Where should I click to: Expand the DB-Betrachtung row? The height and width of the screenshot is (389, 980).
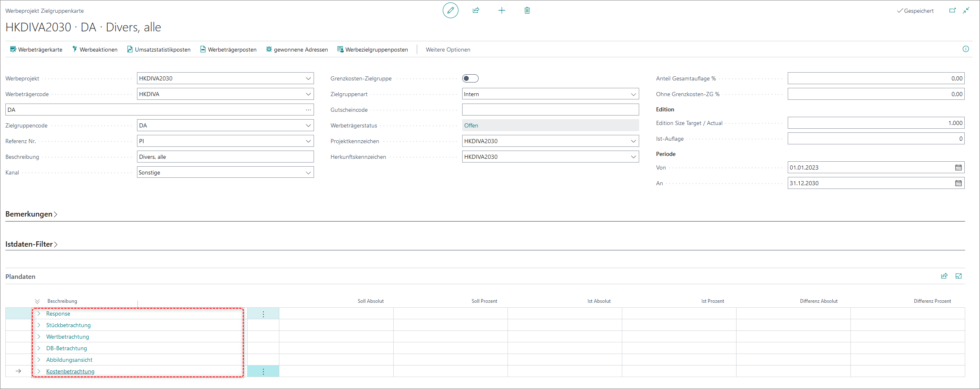(x=39, y=348)
